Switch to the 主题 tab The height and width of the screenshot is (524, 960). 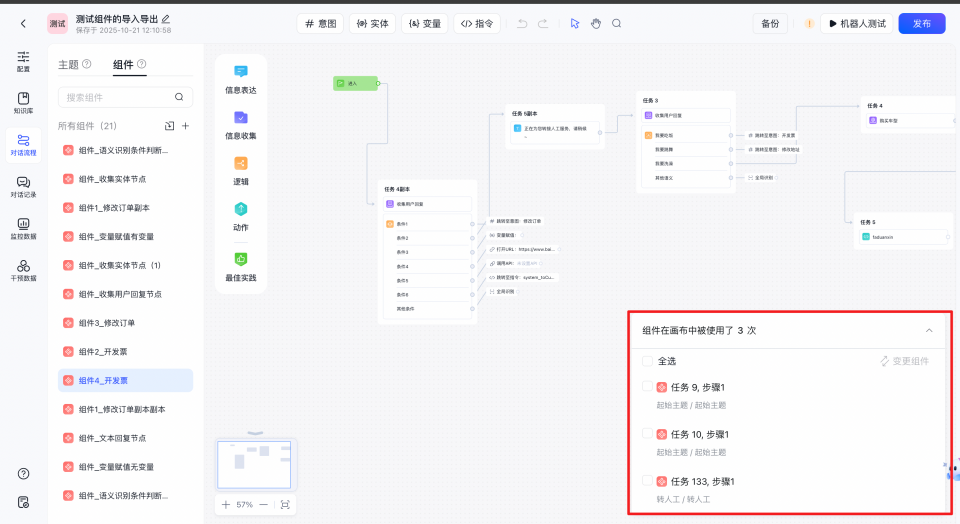pos(68,65)
